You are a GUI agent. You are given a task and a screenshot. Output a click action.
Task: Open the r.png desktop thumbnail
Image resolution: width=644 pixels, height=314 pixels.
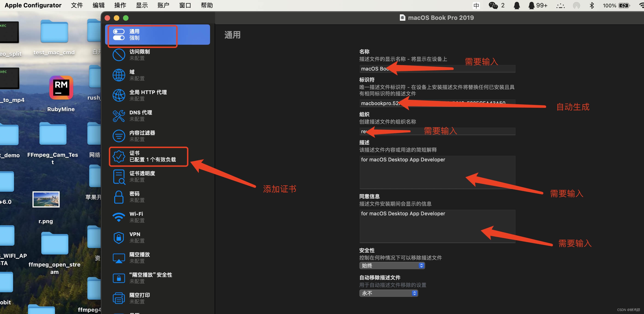click(46, 199)
